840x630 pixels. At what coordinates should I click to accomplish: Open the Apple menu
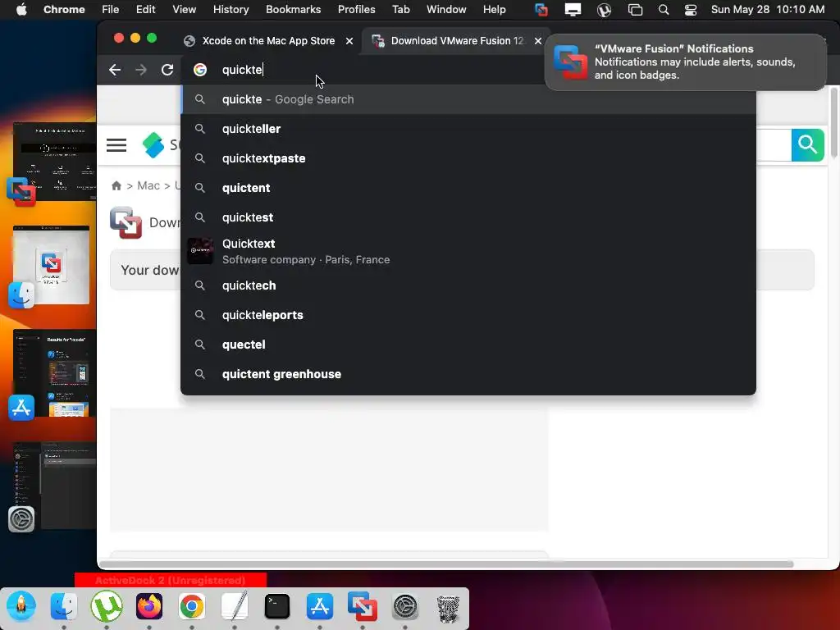21,10
